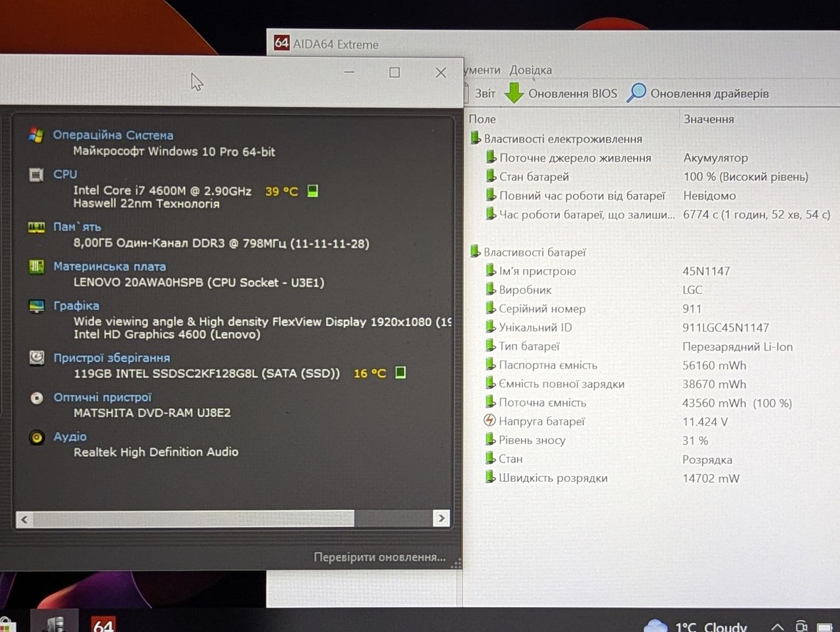840x632 pixels.
Task: Click the CPU chip icon in Speccy
Action: tap(36, 175)
